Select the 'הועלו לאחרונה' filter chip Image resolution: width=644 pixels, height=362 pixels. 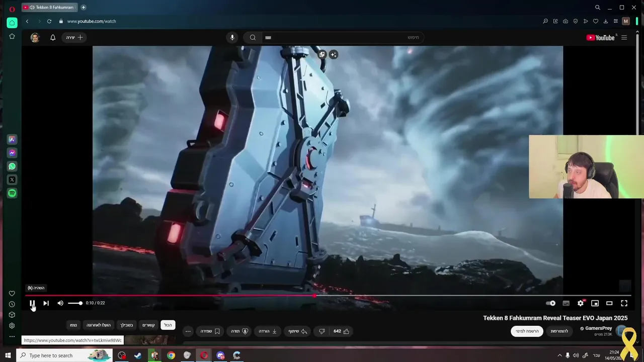tap(99, 325)
